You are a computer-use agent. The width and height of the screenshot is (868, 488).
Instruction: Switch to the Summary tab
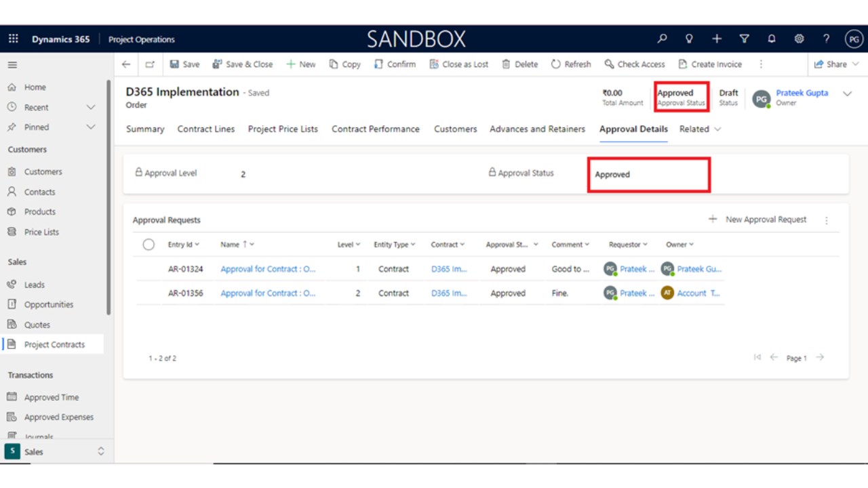tap(145, 129)
